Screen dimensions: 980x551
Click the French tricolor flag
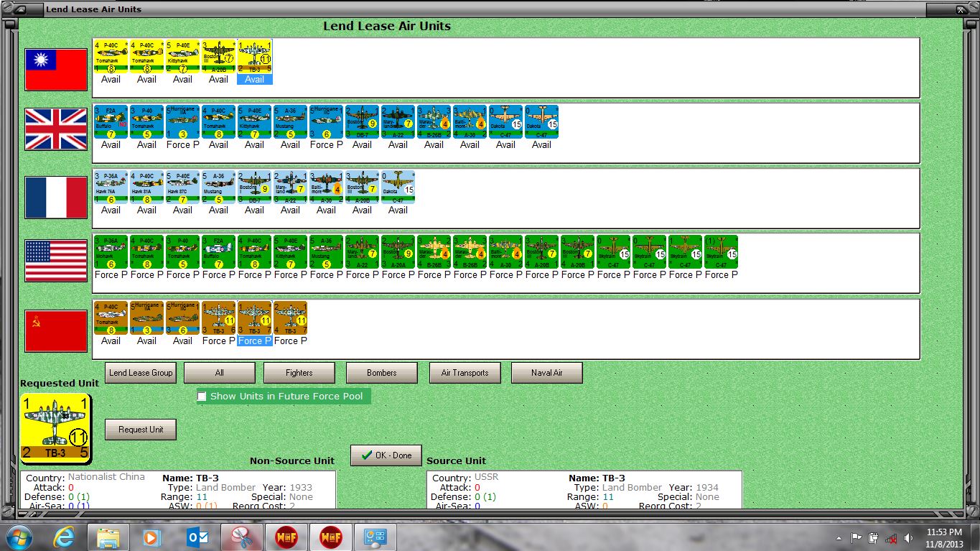(56, 198)
